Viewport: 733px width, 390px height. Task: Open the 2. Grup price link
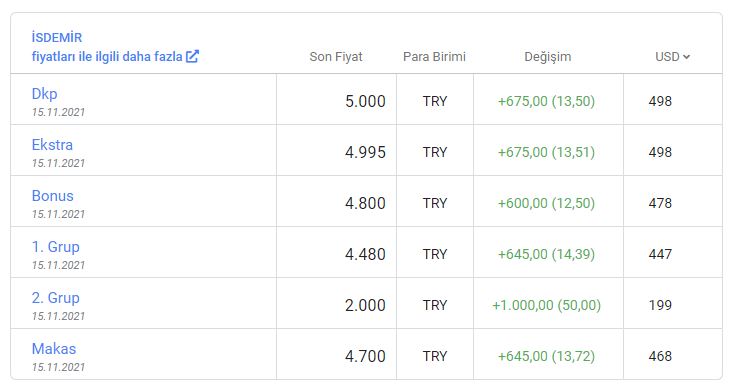56,297
